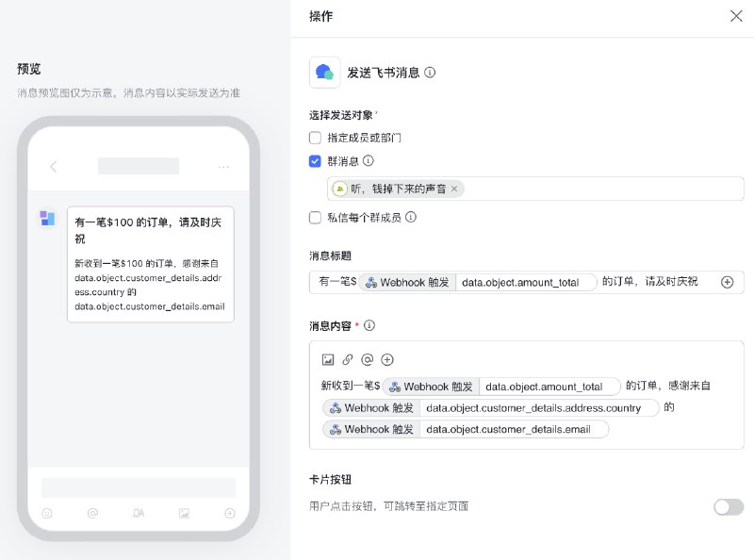Uncheck the 群消息 checkbox
Viewport: 754px width, 560px height.
(315, 161)
